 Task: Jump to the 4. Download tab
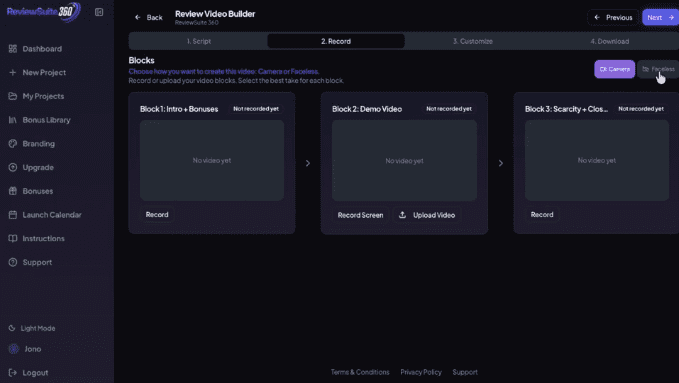tap(610, 41)
